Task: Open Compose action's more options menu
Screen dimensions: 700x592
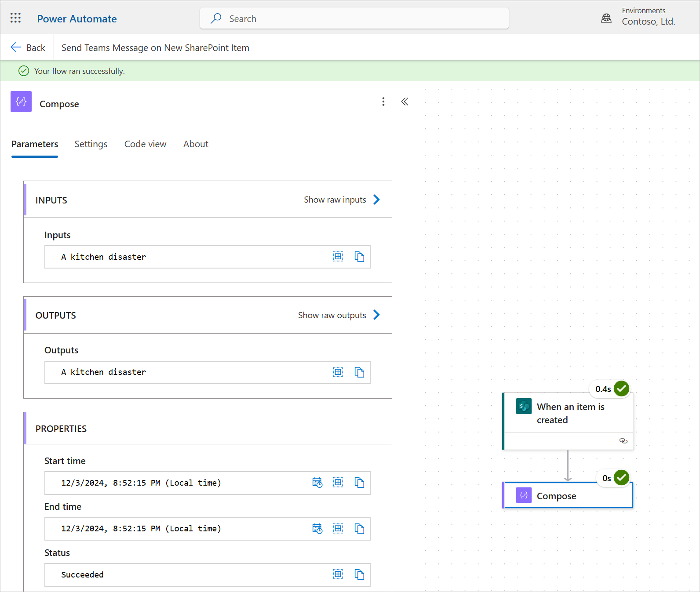Action: (383, 102)
